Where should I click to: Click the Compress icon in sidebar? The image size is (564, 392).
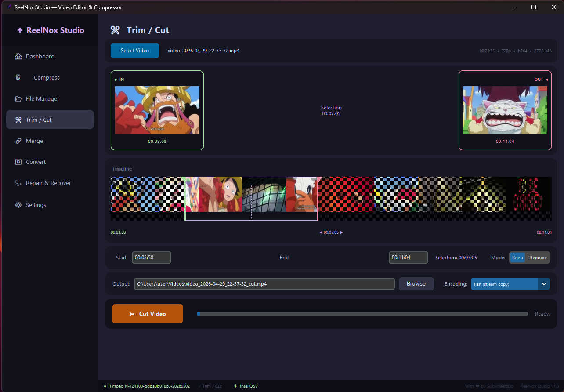[18, 77]
